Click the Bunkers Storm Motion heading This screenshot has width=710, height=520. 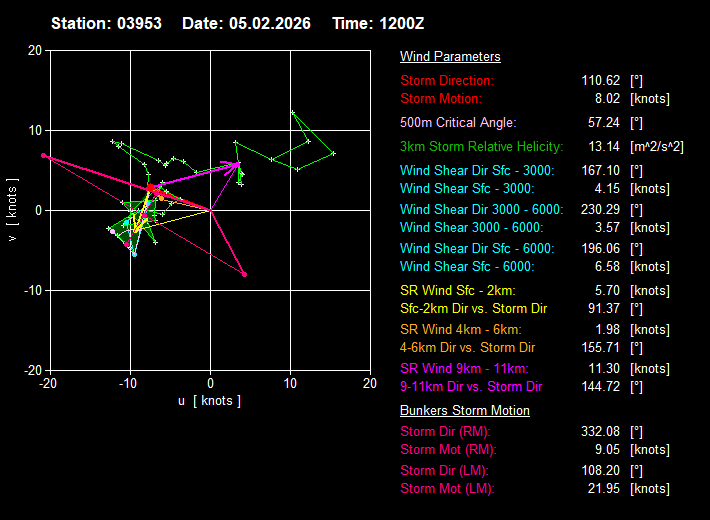465,411
